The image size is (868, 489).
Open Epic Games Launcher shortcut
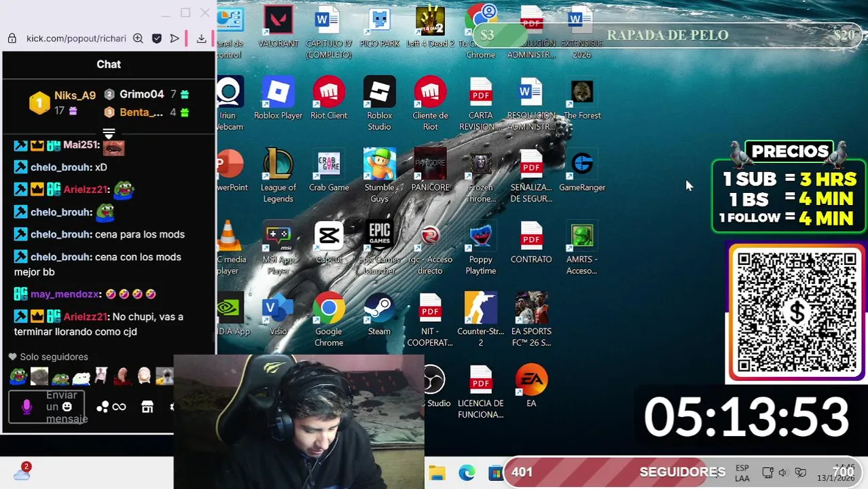pyautogui.click(x=379, y=249)
